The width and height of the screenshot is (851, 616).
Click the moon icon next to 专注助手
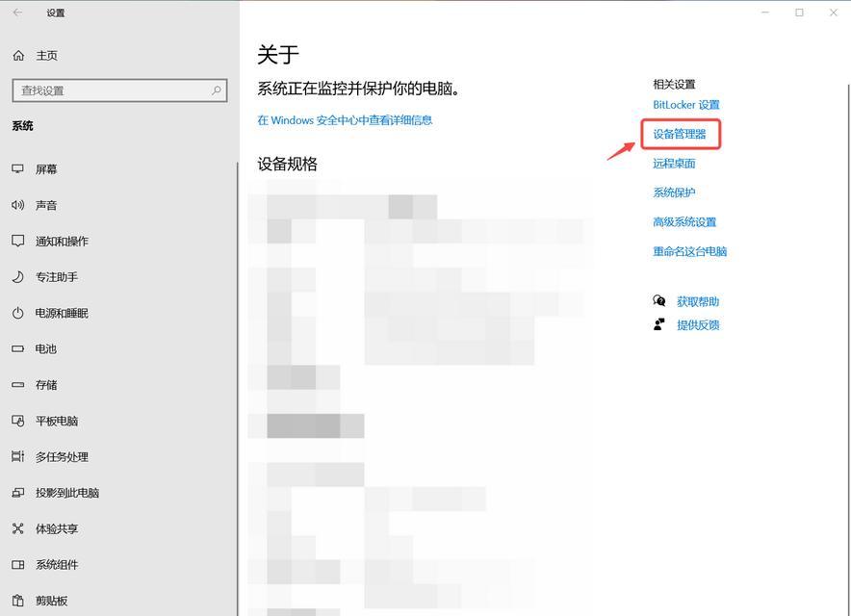click(18, 277)
